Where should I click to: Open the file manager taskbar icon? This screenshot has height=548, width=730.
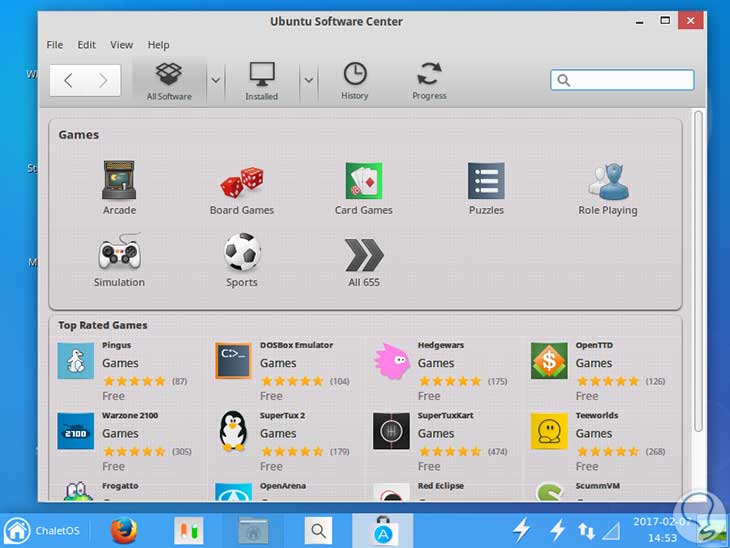coord(253,530)
